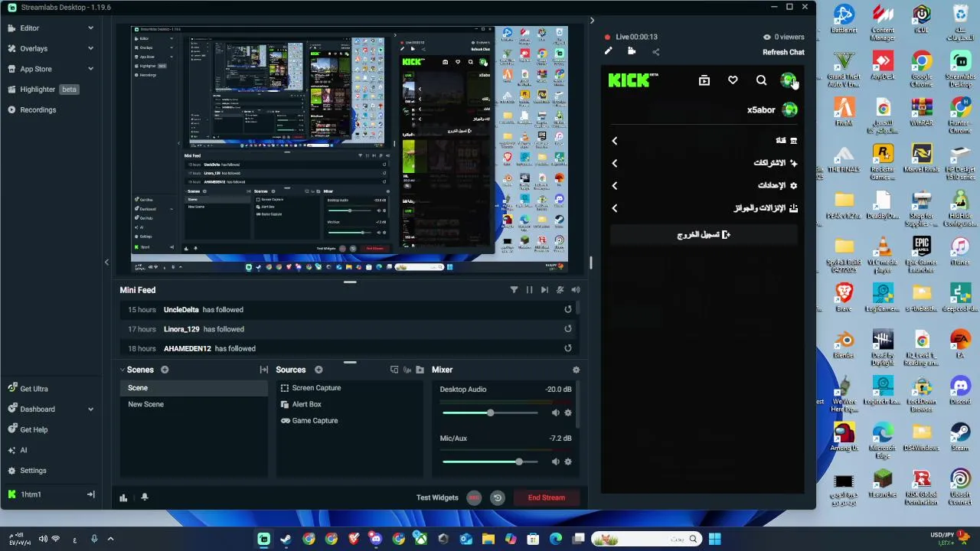The height and width of the screenshot is (551, 980).
Task: Open Steam from the taskbar
Action: click(x=286, y=539)
